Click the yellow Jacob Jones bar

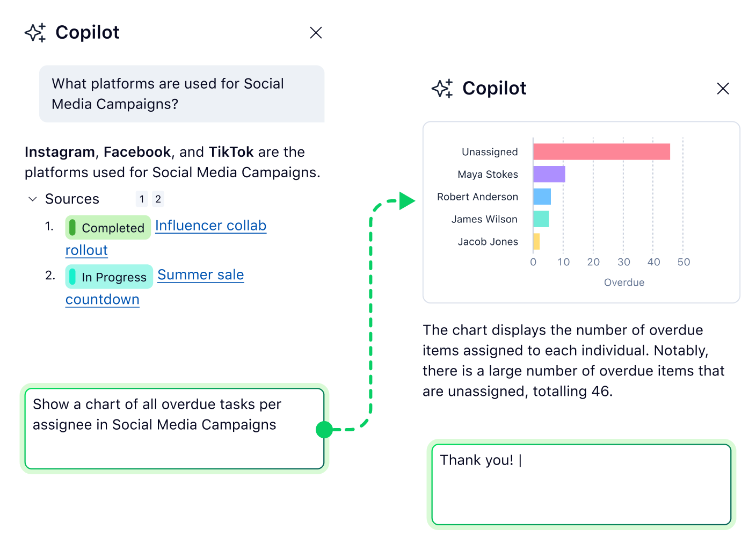click(536, 242)
